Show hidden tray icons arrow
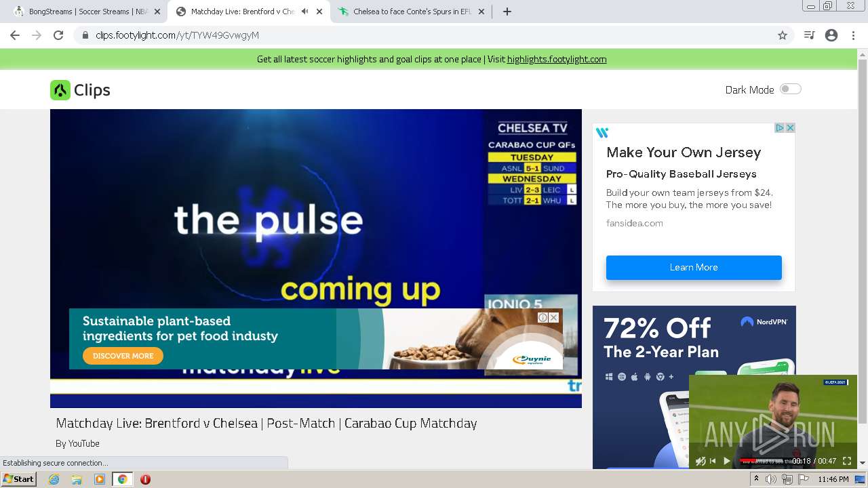Image resolution: width=868 pixels, height=488 pixels. point(757,479)
